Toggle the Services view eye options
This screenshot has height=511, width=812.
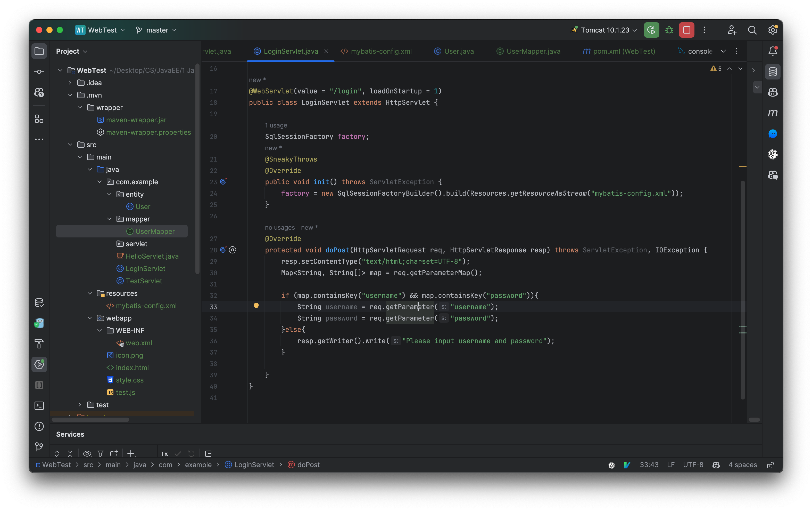pos(87,454)
